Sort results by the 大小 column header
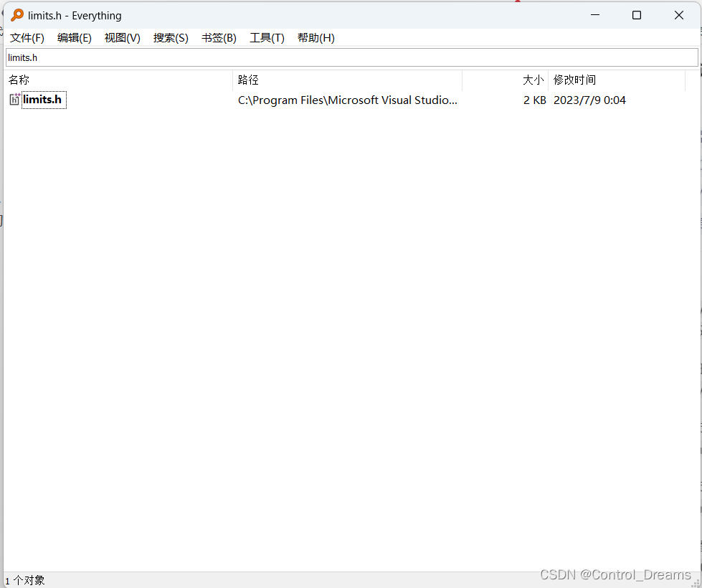 point(505,80)
